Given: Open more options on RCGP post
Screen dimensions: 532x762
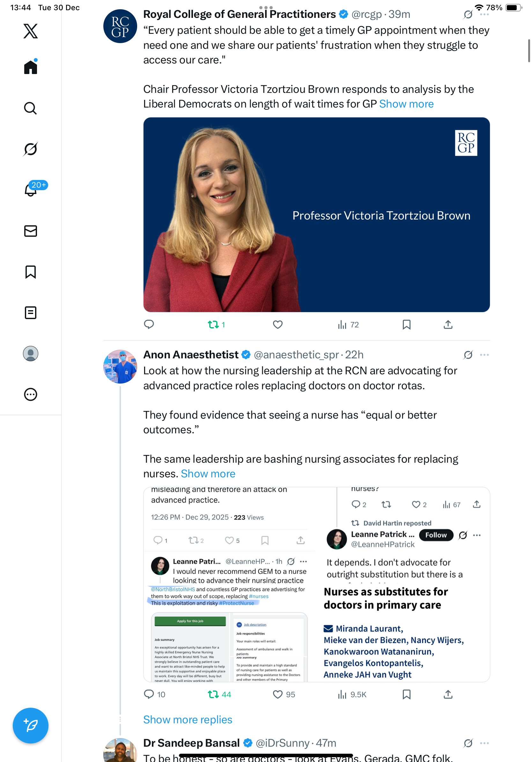Looking at the screenshot, I should click(x=484, y=15).
